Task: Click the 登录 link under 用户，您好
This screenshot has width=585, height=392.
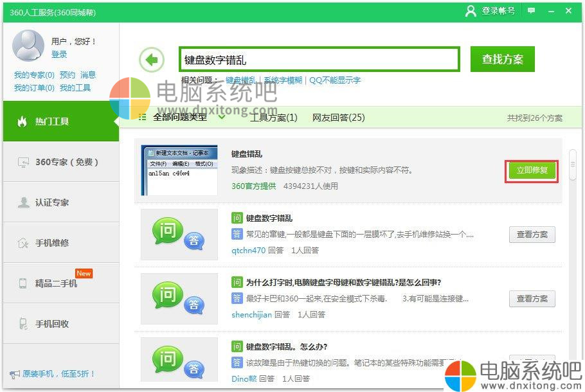Action: [59, 55]
